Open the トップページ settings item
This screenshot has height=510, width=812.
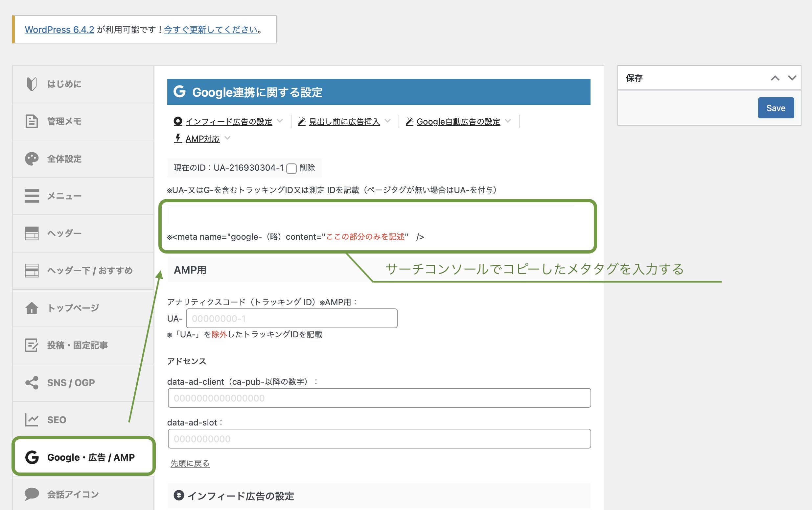(x=83, y=308)
